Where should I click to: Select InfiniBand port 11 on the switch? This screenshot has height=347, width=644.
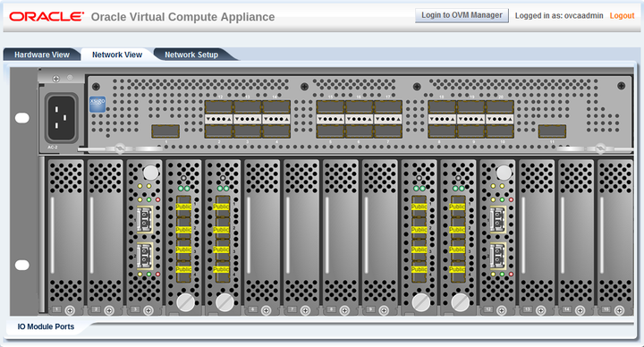pyautogui.click(x=553, y=131)
